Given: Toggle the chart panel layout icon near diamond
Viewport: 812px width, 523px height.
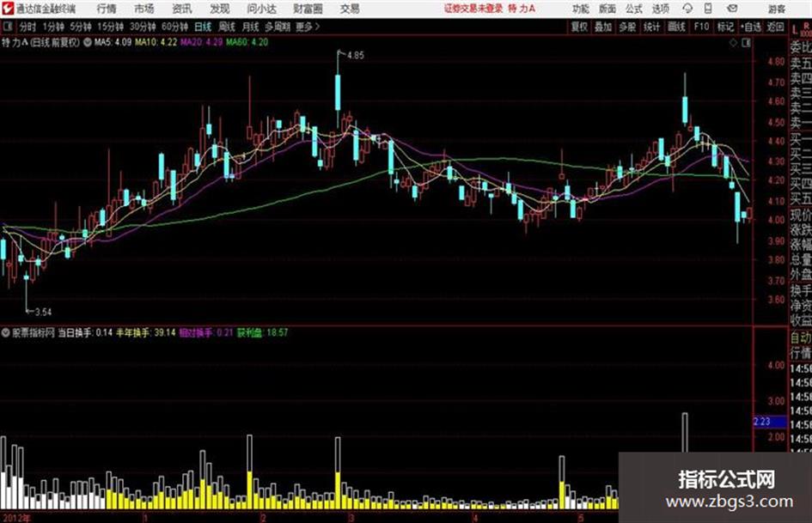Looking at the screenshot, I should pos(746,43).
